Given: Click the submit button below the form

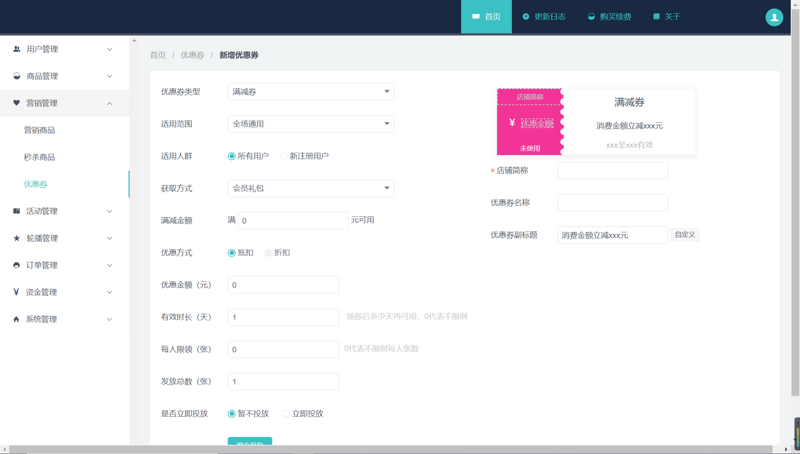Looking at the screenshot, I should pos(249,442).
